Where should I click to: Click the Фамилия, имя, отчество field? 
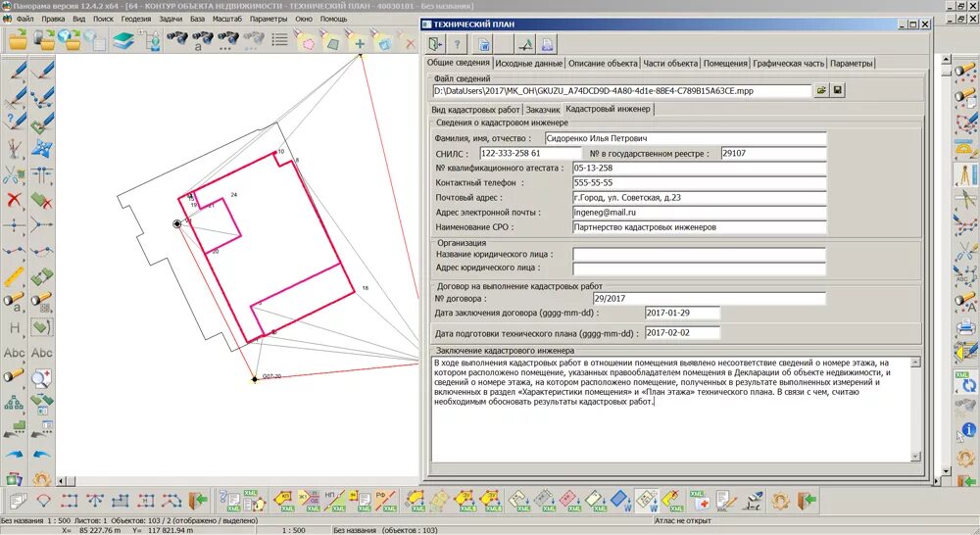click(x=685, y=138)
